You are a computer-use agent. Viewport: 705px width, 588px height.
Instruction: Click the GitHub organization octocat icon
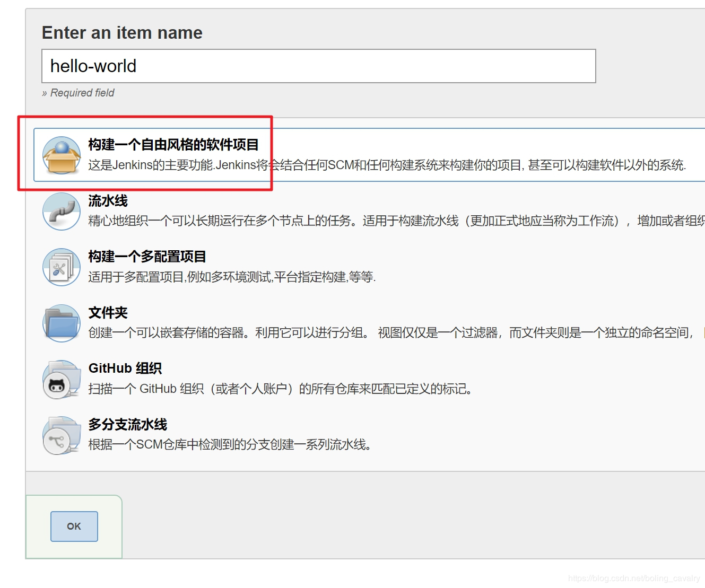62,379
